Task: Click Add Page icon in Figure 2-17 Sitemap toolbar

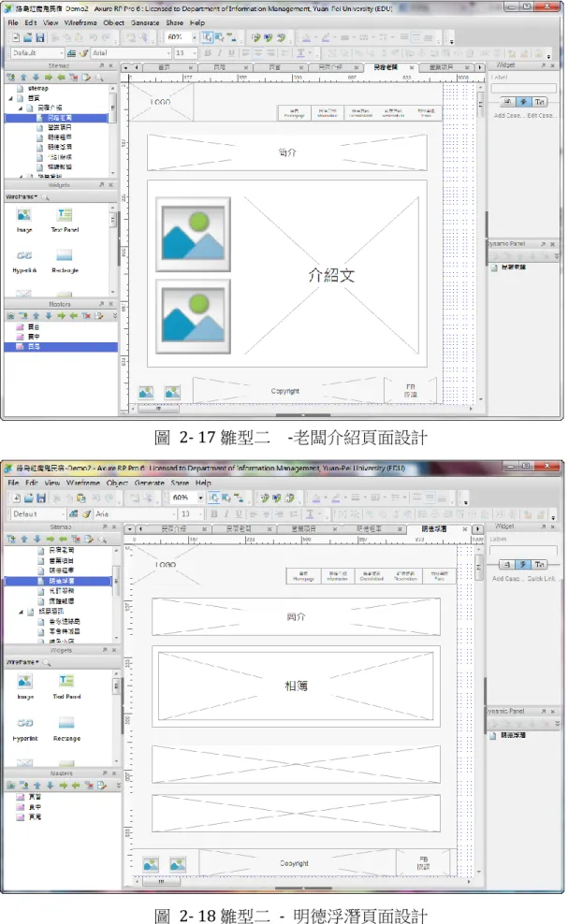Action: click(11, 78)
